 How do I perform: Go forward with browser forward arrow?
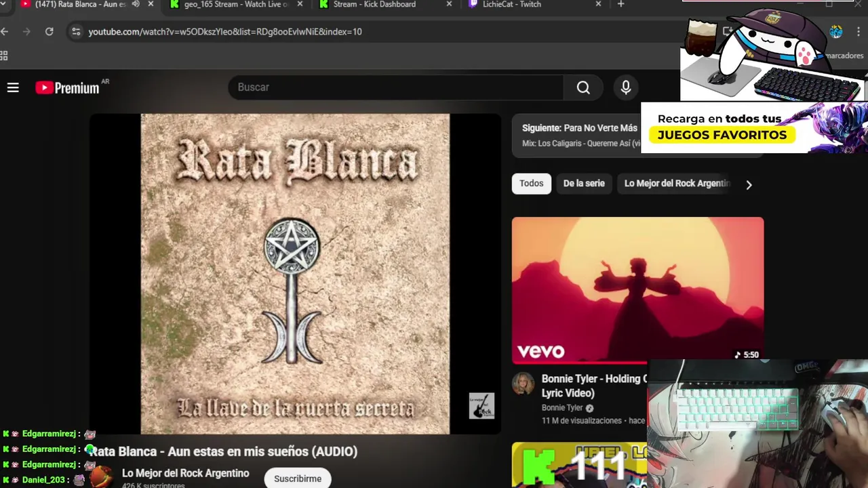coord(26,31)
